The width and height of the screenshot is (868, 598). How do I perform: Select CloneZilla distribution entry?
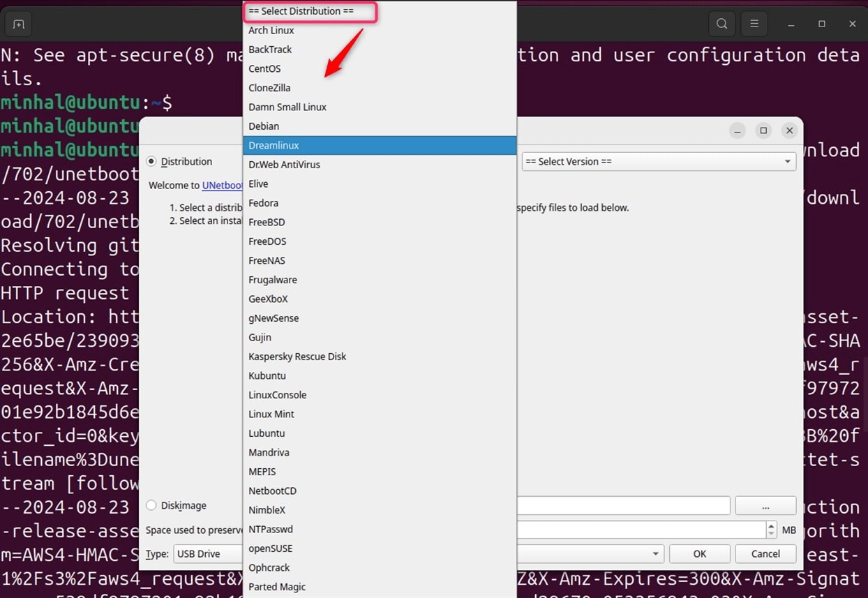pos(380,88)
